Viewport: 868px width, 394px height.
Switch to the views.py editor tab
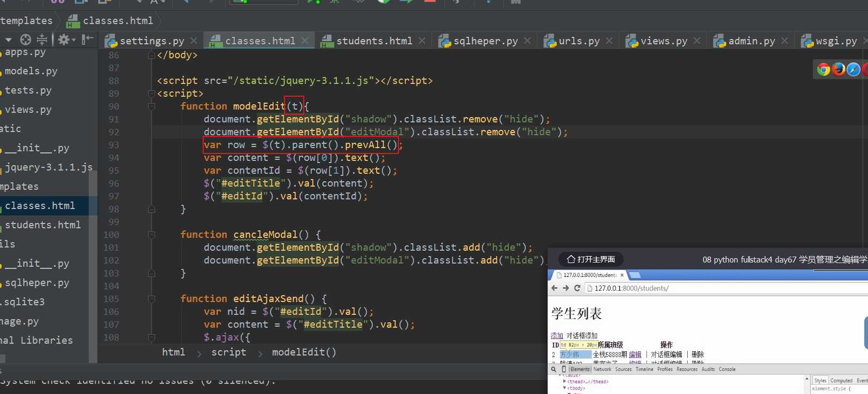tap(664, 41)
